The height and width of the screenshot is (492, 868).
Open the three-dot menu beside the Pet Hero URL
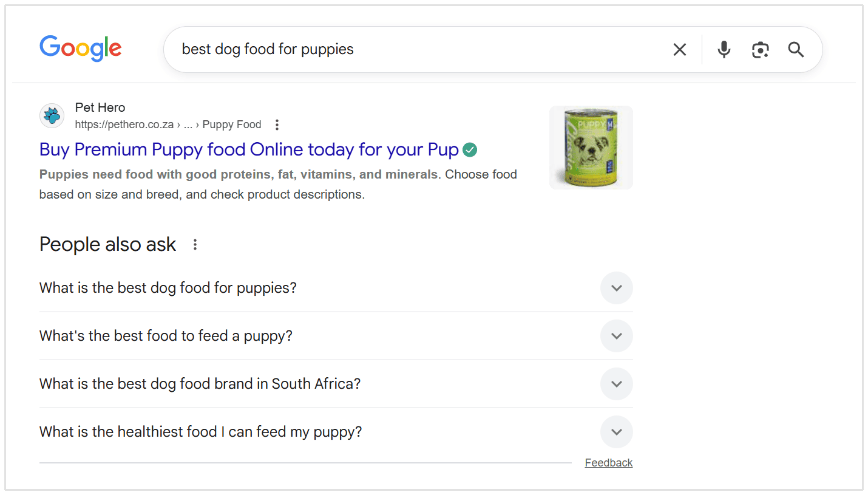[277, 124]
